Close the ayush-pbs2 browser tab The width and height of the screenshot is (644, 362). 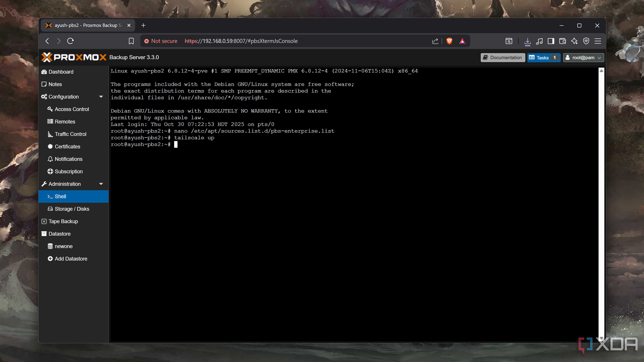click(x=129, y=25)
